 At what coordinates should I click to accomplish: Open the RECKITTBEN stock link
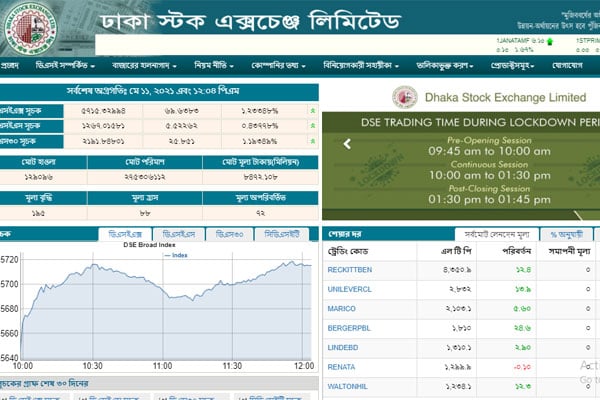click(x=349, y=270)
